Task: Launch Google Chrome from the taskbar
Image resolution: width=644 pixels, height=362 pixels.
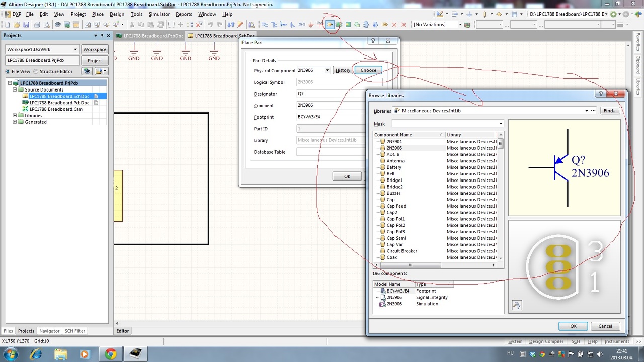Action: [x=110, y=354]
